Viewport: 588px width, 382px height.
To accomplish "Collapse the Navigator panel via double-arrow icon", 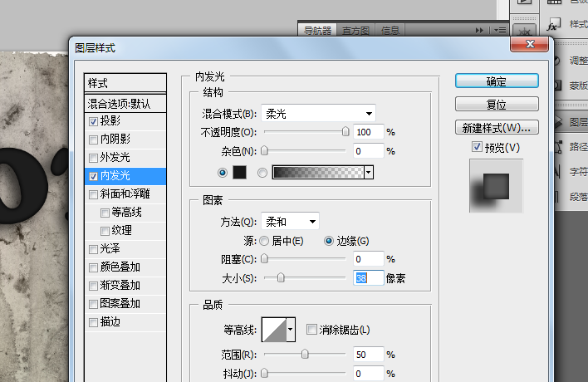I will 479,31.
